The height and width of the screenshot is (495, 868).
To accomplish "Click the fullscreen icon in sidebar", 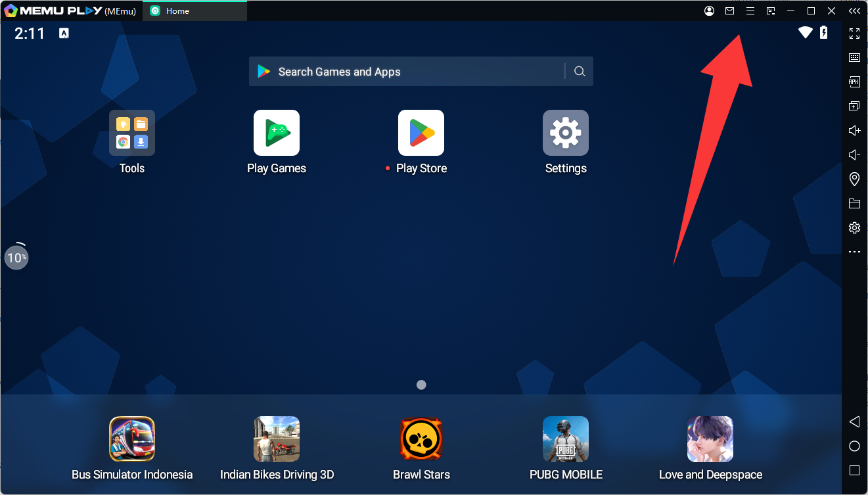I will coord(854,34).
